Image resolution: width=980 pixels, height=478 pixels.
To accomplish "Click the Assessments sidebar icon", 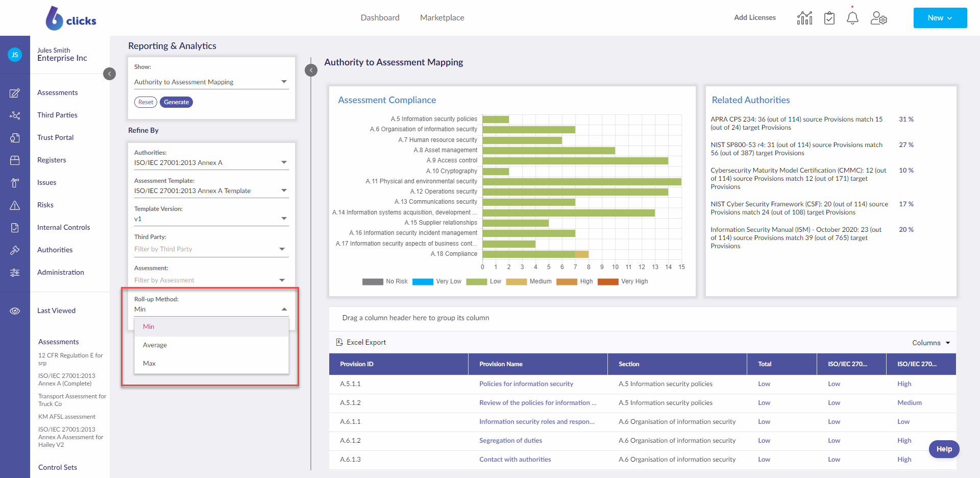I will click(15, 93).
